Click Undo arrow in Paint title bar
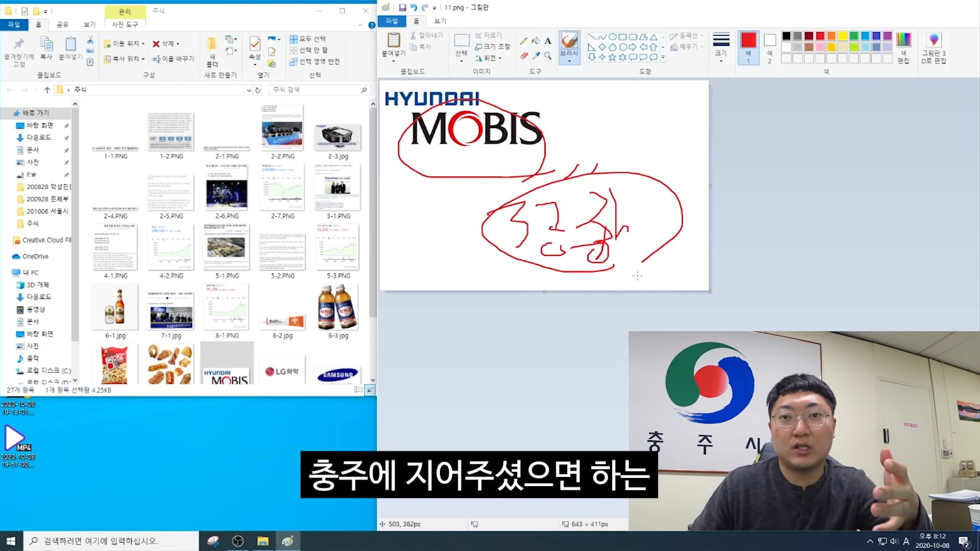Viewport: 980px width, 551px height. (413, 8)
